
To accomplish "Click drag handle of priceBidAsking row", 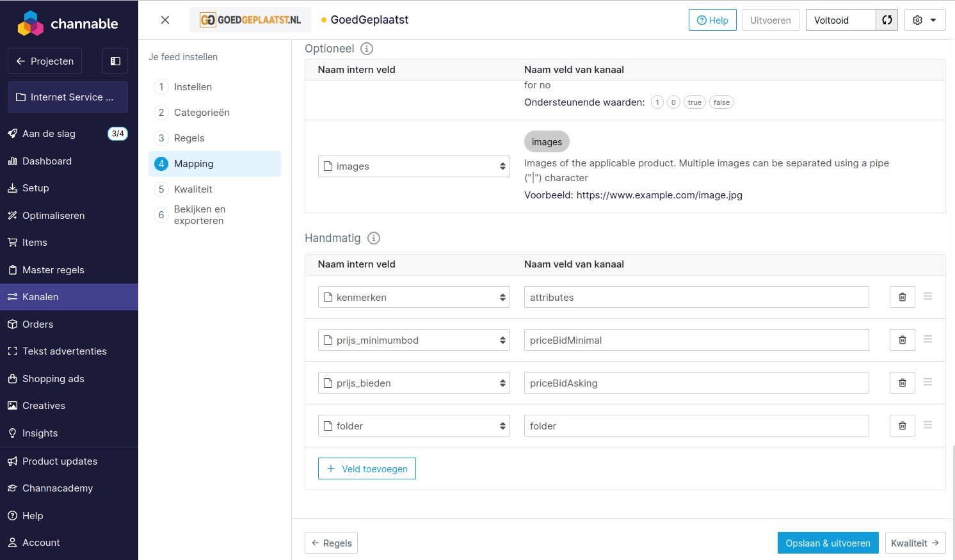I will (x=927, y=382).
